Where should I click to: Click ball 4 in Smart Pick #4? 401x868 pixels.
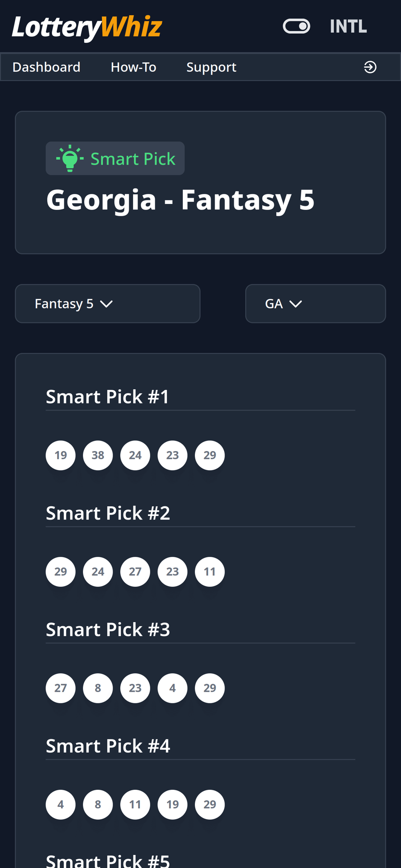pos(61,805)
